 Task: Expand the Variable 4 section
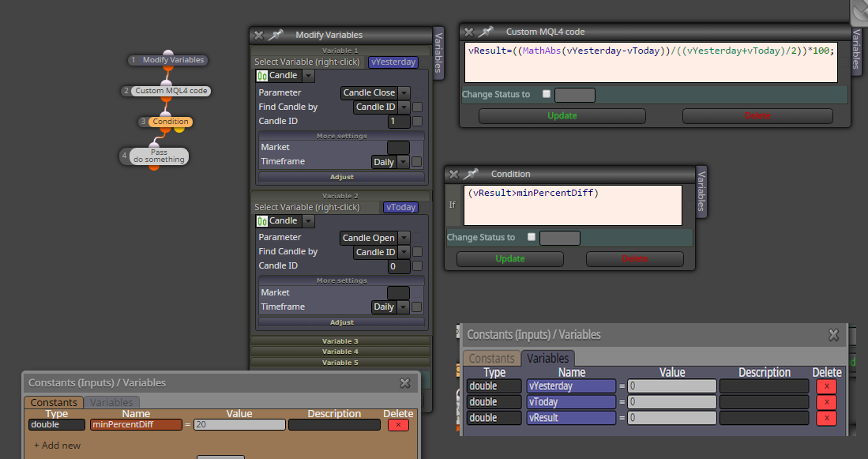340,352
